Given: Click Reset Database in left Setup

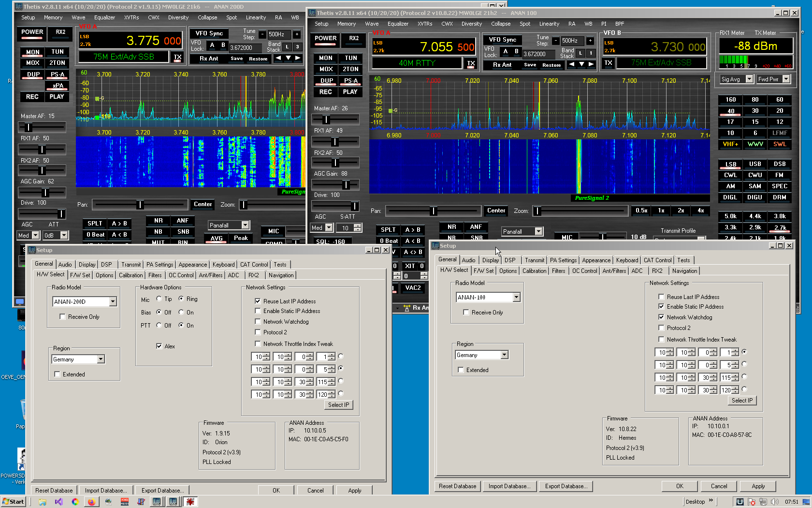Looking at the screenshot, I should tap(54, 491).
